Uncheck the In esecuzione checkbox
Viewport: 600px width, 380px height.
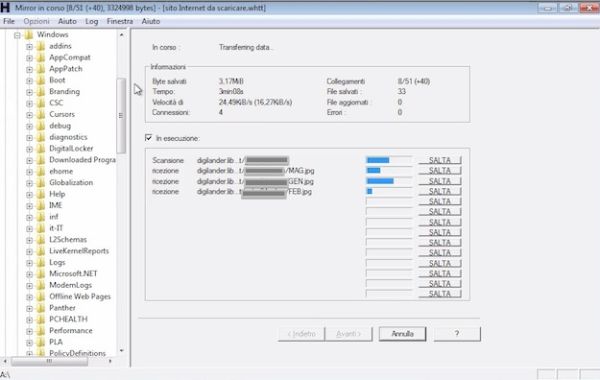[x=148, y=138]
